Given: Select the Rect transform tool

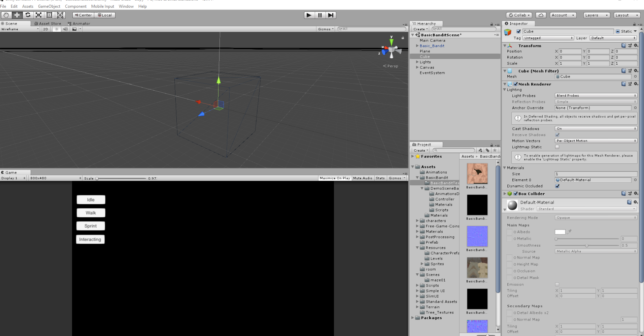Looking at the screenshot, I should click(49, 15).
